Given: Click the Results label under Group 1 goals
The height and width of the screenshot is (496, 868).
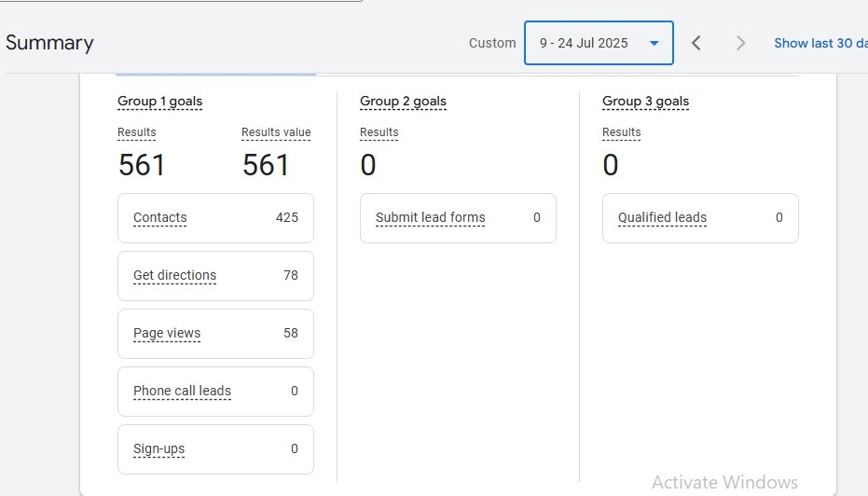Looking at the screenshot, I should pyautogui.click(x=137, y=132).
